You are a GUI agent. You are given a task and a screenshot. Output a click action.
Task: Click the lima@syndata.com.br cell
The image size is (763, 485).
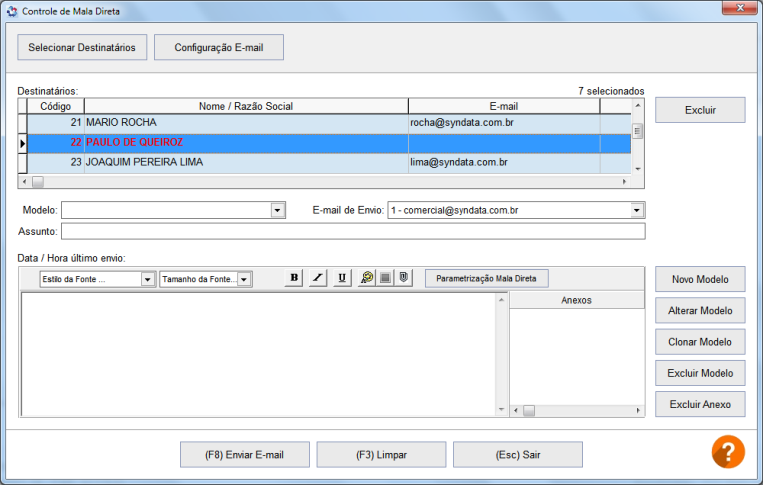click(504, 163)
